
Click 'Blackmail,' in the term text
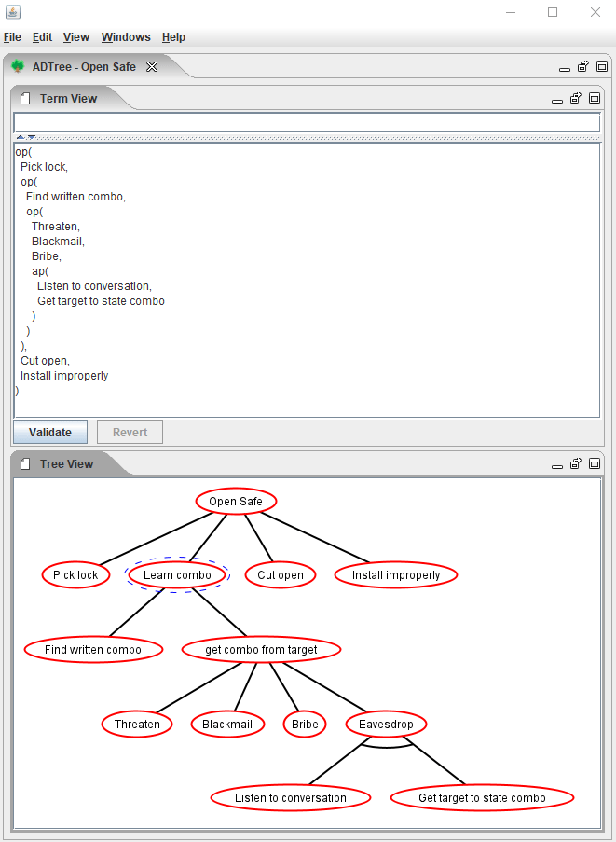(58, 242)
